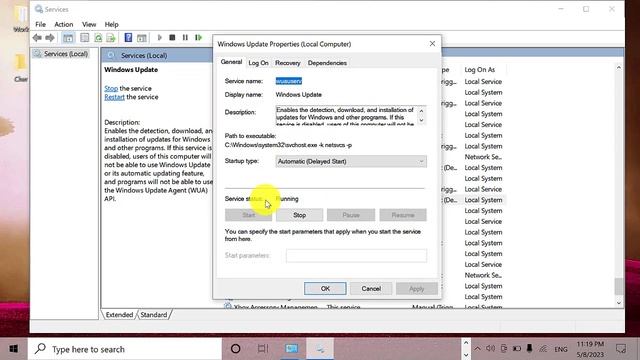Click the Back arrow in Services toolbar
Image resolution: width=640 pixels, height=360 pixels.
37,38
